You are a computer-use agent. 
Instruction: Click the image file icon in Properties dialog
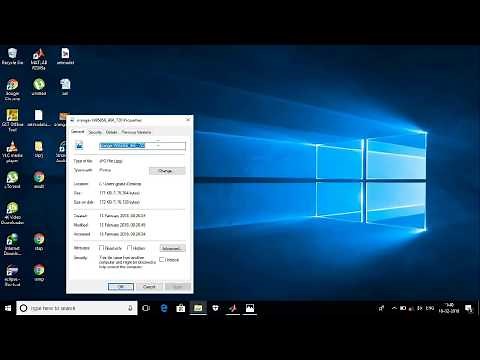[79, 145]
